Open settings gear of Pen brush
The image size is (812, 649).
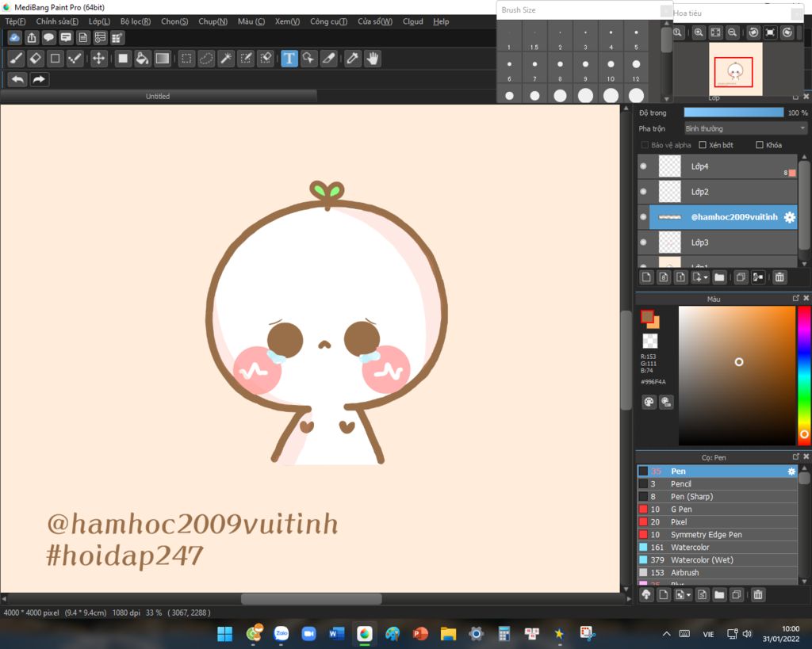[x=791, y=471]
